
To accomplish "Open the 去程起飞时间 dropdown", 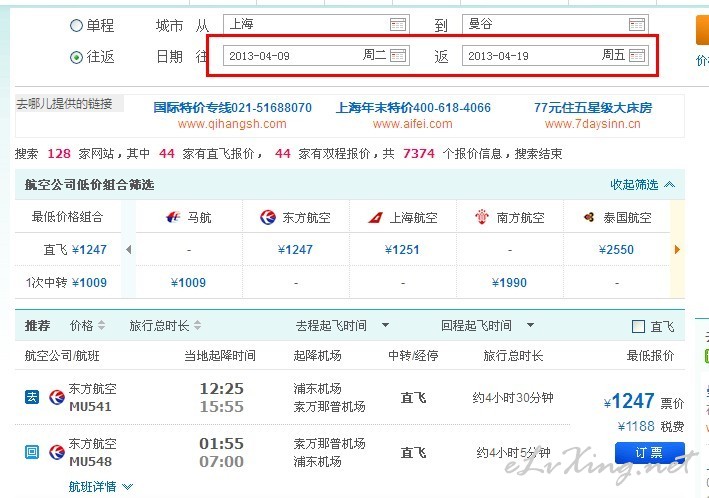I will (342, 326).
